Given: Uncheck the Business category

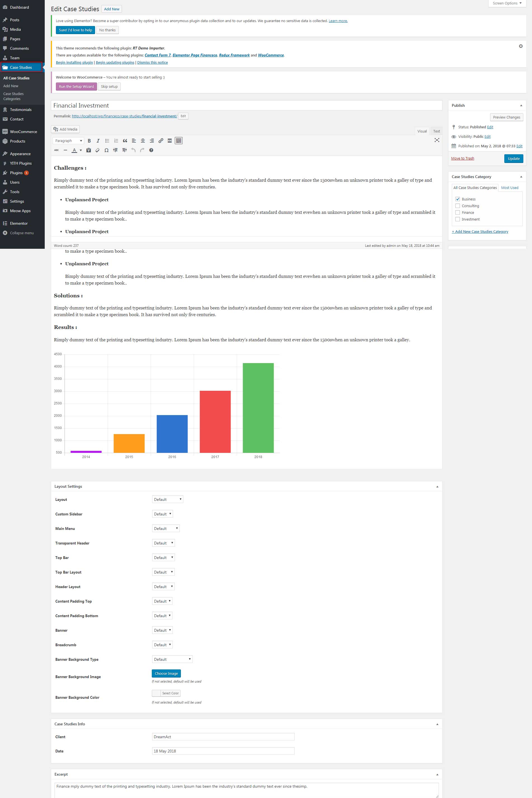Looking at the screenshot, I should click(458, 199).
